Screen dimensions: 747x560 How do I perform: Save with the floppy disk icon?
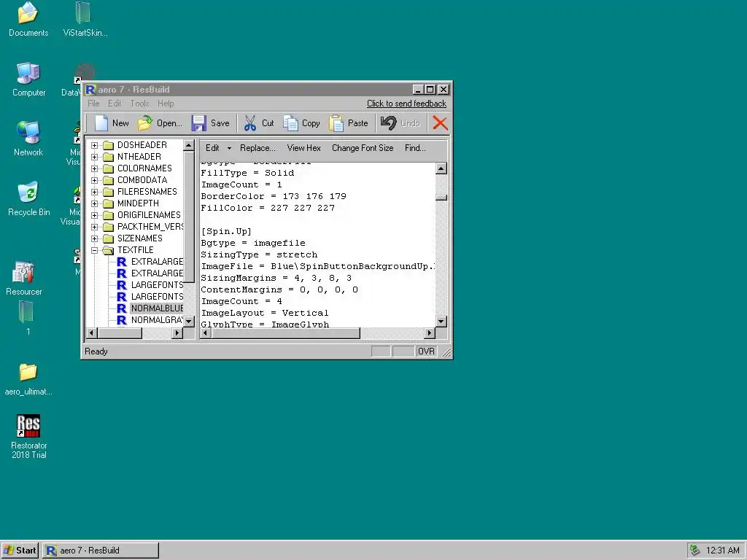pos(198,122)
